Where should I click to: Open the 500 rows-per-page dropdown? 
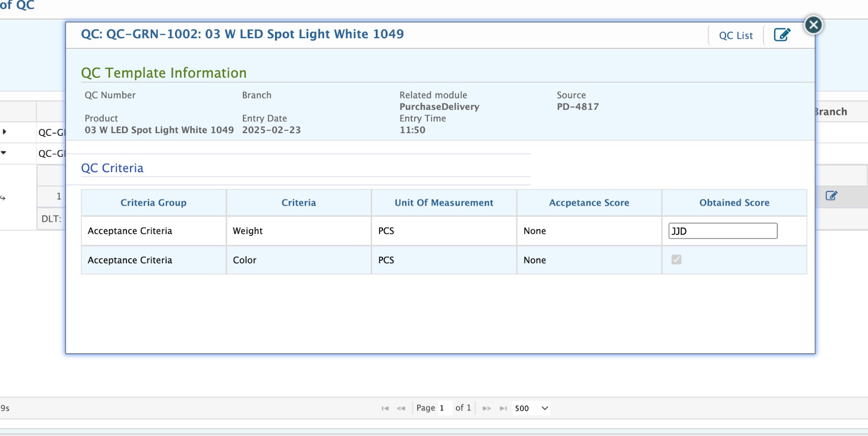point(531,408)
